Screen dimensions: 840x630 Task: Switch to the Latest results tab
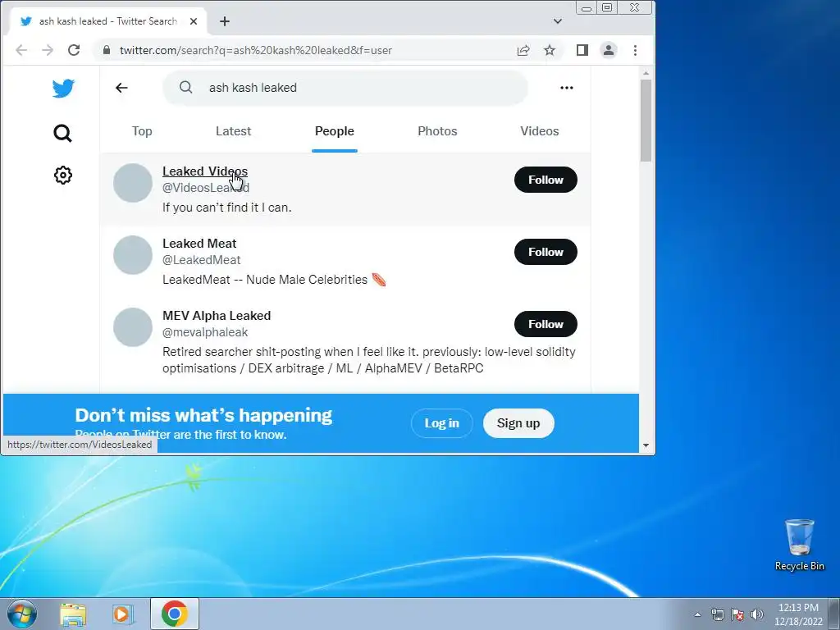233,131
